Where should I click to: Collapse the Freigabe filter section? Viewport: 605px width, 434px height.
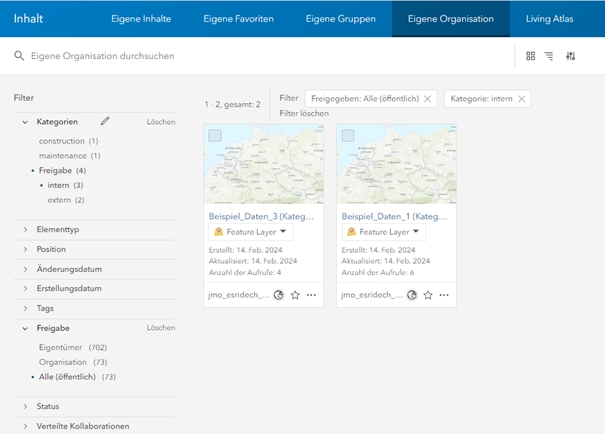[x=25, y=328]
